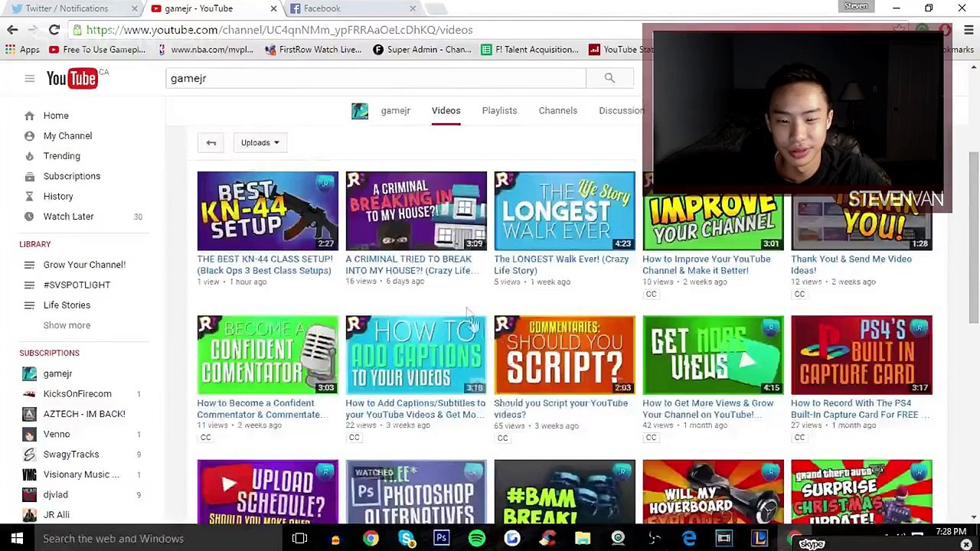Open the Venno subscription avatar
The height and width of the screenshot is (551, 980).
click(29, 435)
